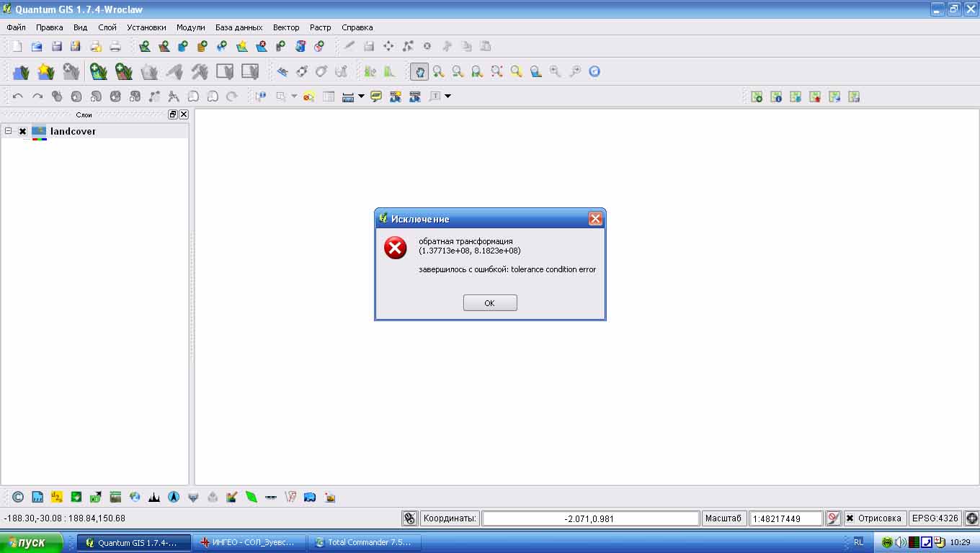Toggle visibility of the landcover layer
The width and height of the screenshot is (980, 553).
(x=22, y=132)
